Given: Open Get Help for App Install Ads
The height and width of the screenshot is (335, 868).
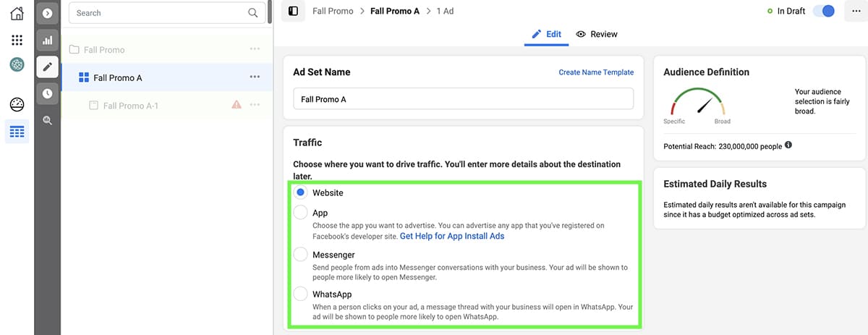Looking at the screenshot, I should click(452, 236).
